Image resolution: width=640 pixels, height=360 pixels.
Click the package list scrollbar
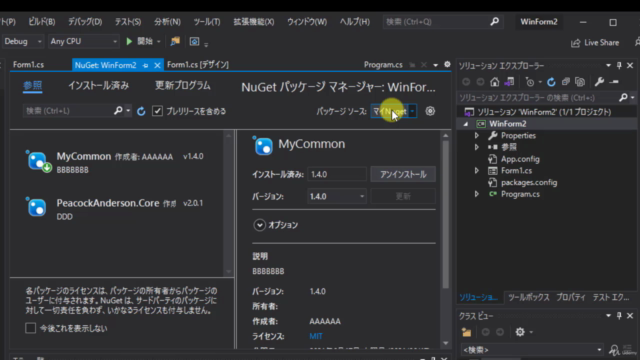click(229, 204)
